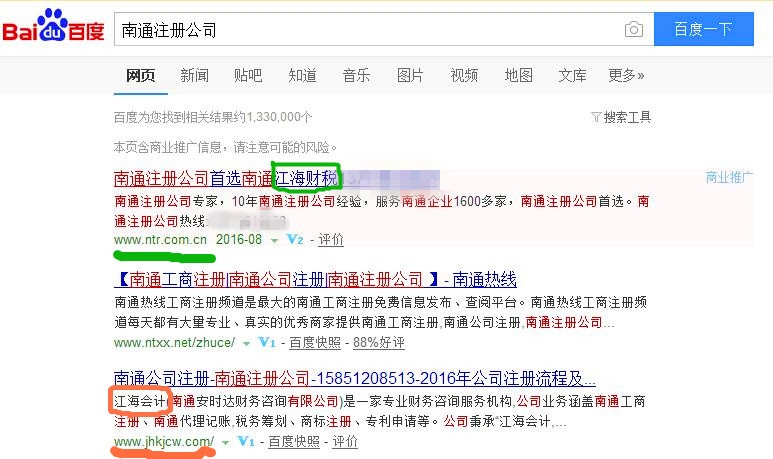Select the 网页 tab
773x459 pixels.
point(141,75)
